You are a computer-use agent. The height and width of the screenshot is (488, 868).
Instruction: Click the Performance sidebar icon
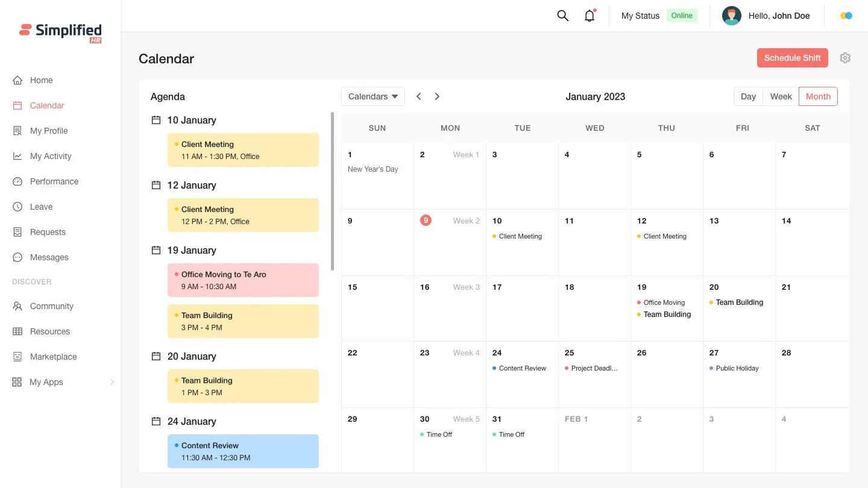(17, 181)
